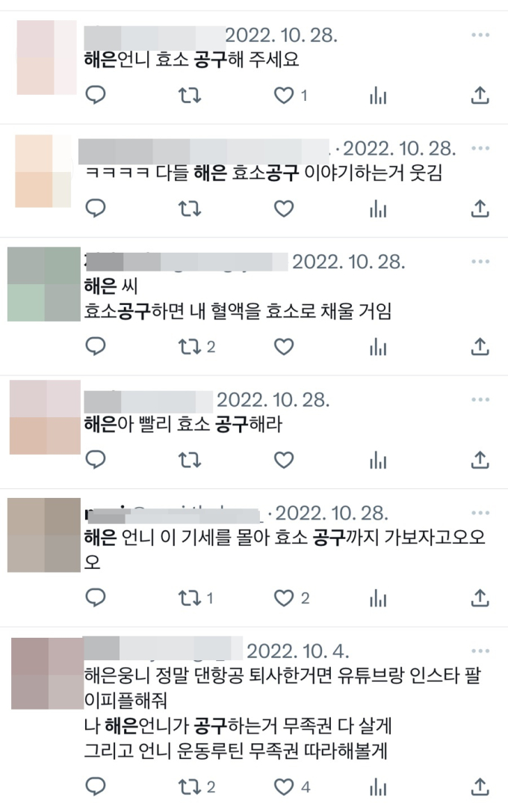Retweet the tweet with 2 retweets about 혈액
The height and width of the screenshot is (812, 508).
point(189,346)
